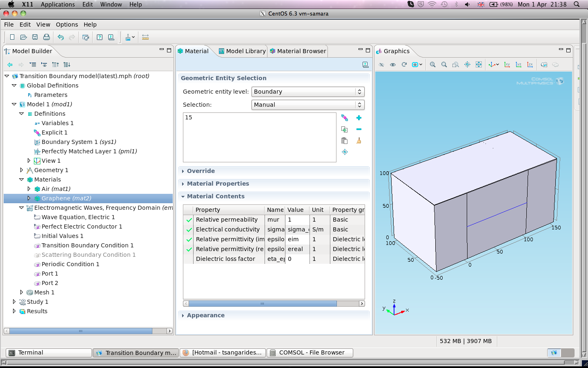Collapse the Material Contents section
588x368 pixels.
[x=183, y=197]
